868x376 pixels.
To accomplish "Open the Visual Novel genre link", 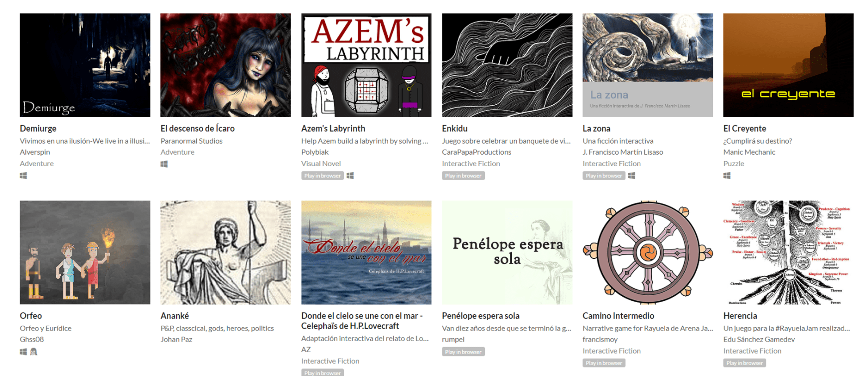I will pos(321,164).
